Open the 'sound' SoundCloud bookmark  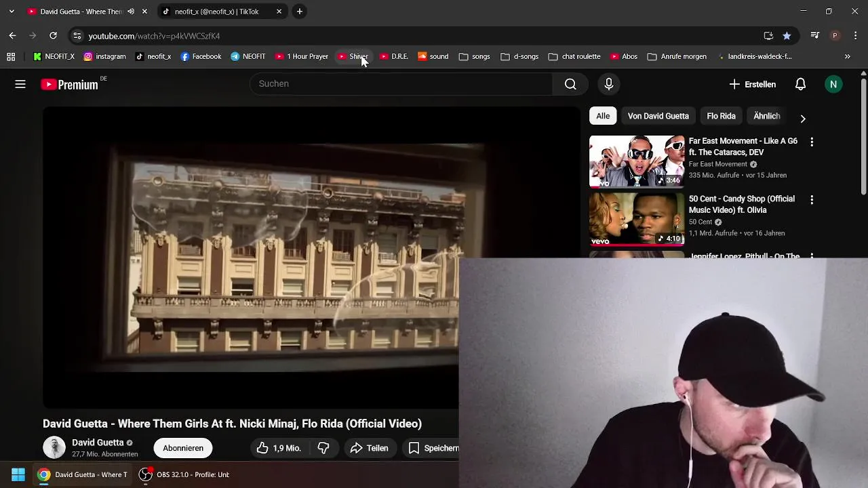(x=433, y=57)
